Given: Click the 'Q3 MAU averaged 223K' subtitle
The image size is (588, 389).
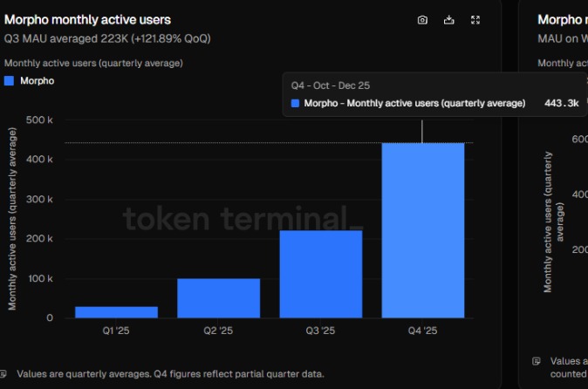Looking at the screenshot, I should [107, 38].
